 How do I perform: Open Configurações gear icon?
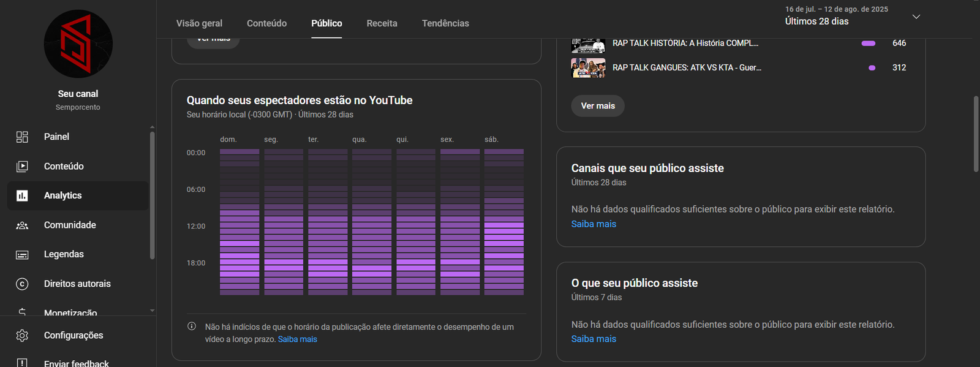(22, 335)
